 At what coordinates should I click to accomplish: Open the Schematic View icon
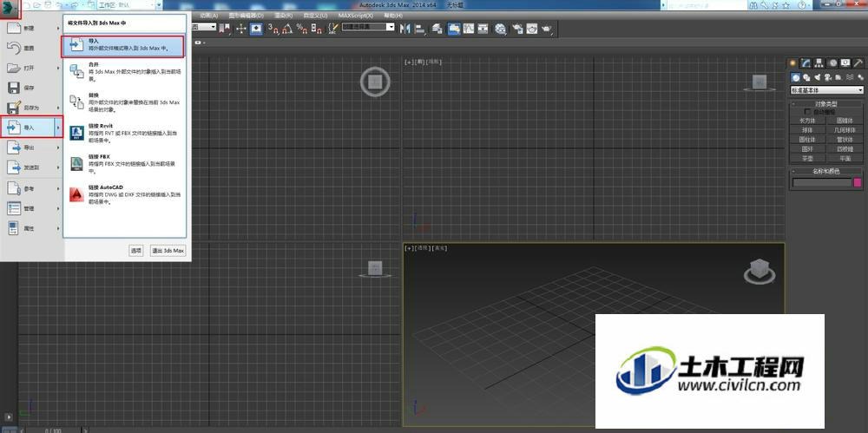point(483,29)
